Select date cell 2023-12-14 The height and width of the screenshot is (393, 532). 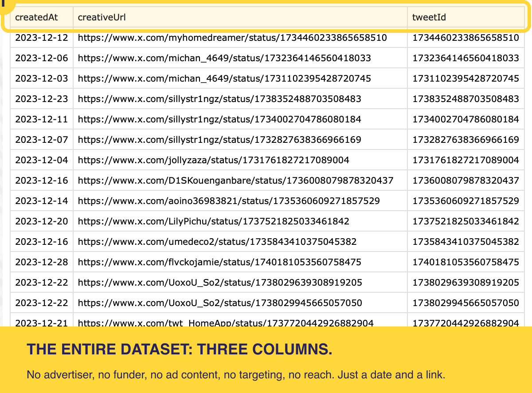42,201
